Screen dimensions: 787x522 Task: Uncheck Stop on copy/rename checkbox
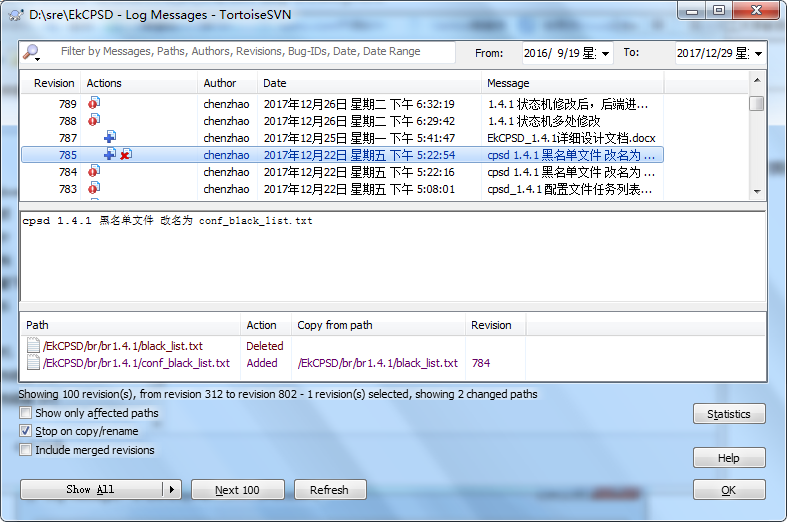click(25, 431)
